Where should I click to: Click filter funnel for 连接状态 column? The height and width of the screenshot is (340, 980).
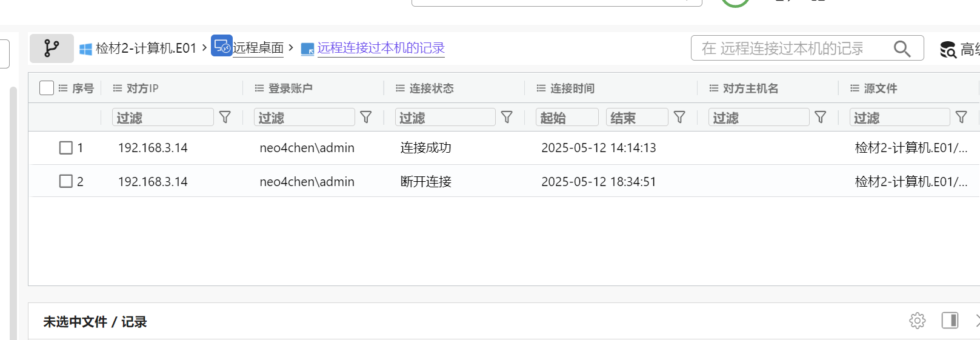click(x=507, y=117)
